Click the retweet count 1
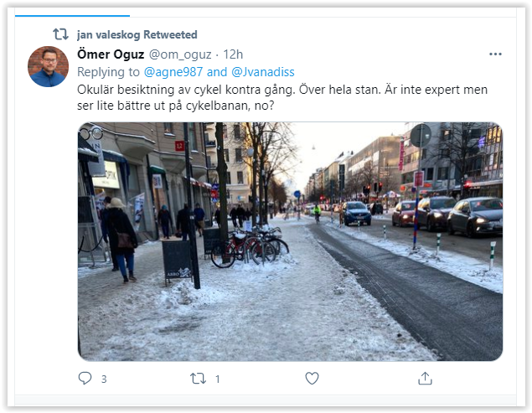The image size is (532, 413). (218, 379)
